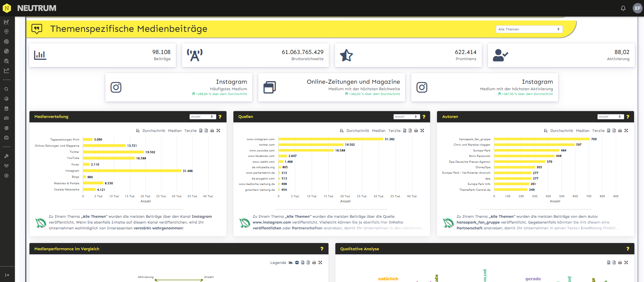
Task: Toggle Legende in Medienperformance im Vergleich
Action: 278,263
